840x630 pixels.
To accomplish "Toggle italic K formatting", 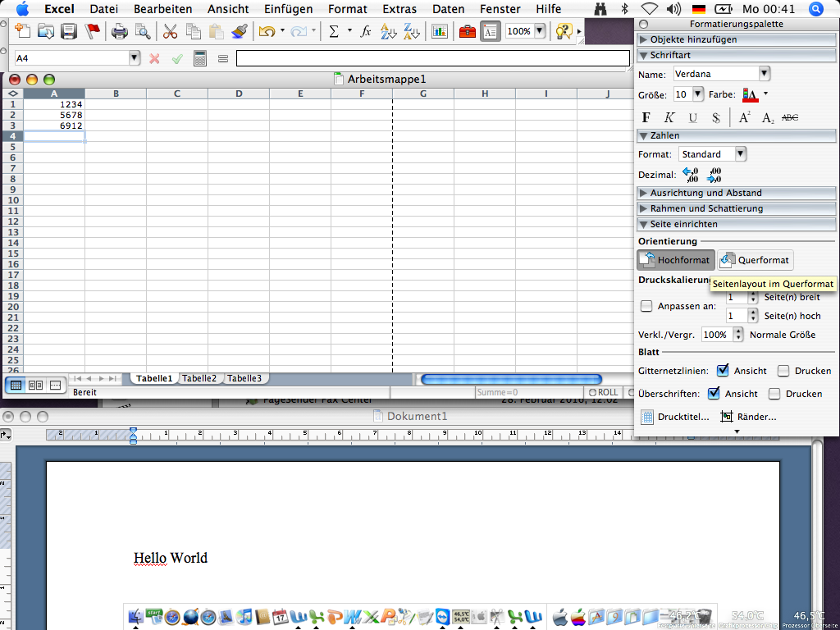I will pos(669,117).
